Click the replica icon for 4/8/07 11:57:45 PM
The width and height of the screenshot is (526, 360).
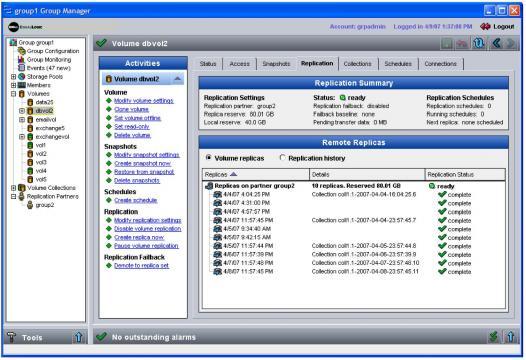(x=218, y=271)
